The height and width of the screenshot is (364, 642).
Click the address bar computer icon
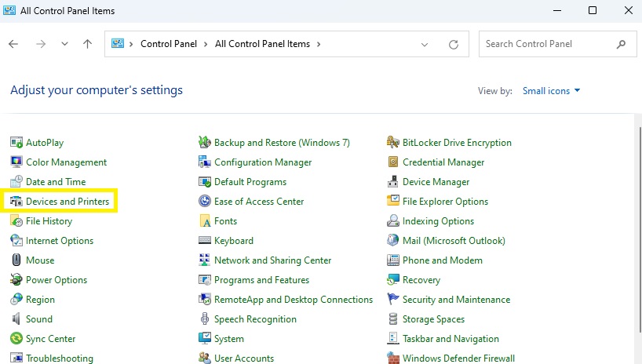[x=118, y=43]
